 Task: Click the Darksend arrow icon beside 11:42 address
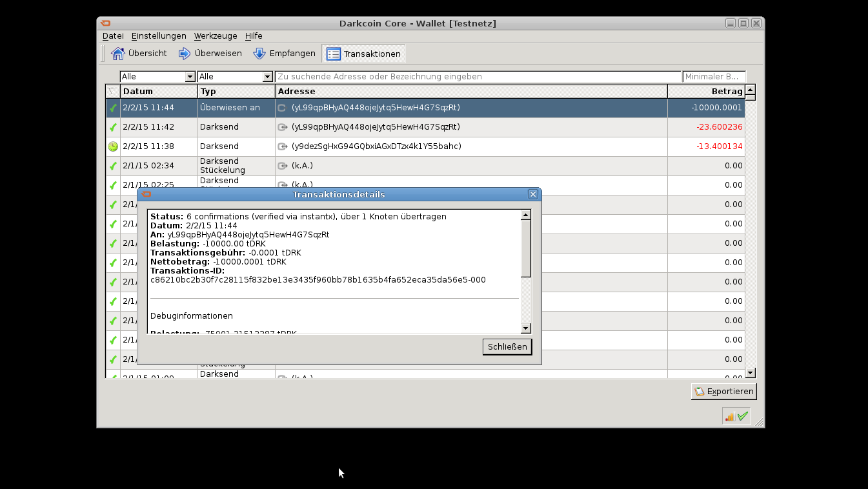tap(282, 127)
